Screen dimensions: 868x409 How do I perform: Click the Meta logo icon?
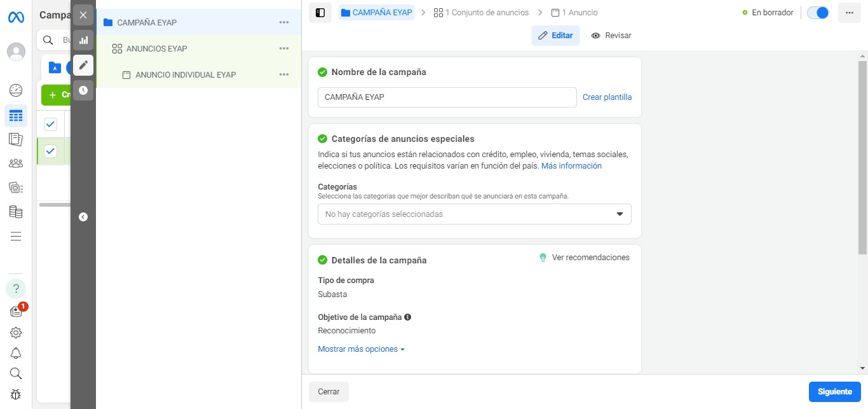16,17
